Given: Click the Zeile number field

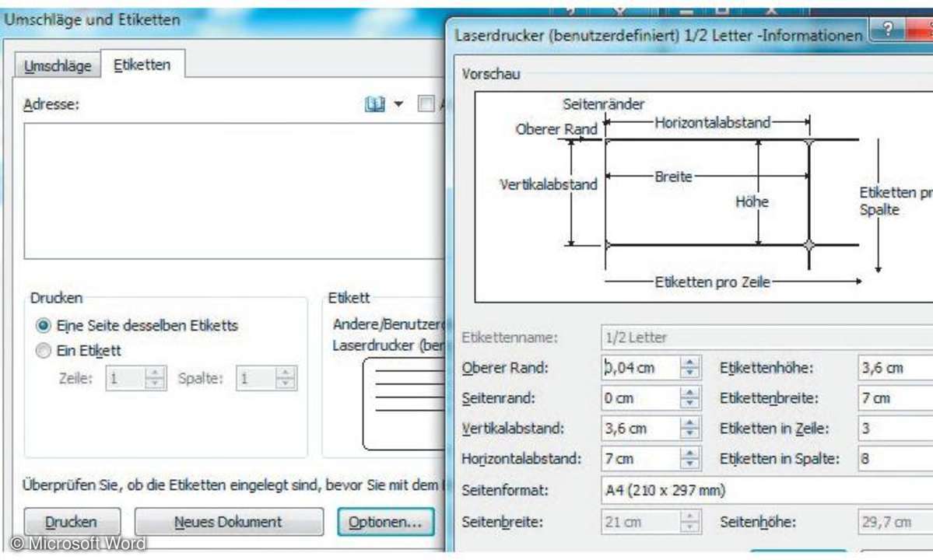Looking at the screenshot, I should point(125,378).
